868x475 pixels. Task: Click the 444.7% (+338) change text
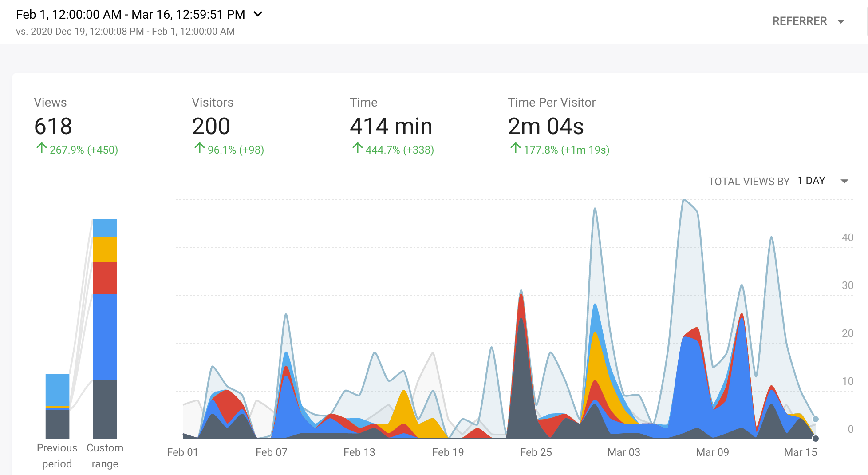point(400,150)
